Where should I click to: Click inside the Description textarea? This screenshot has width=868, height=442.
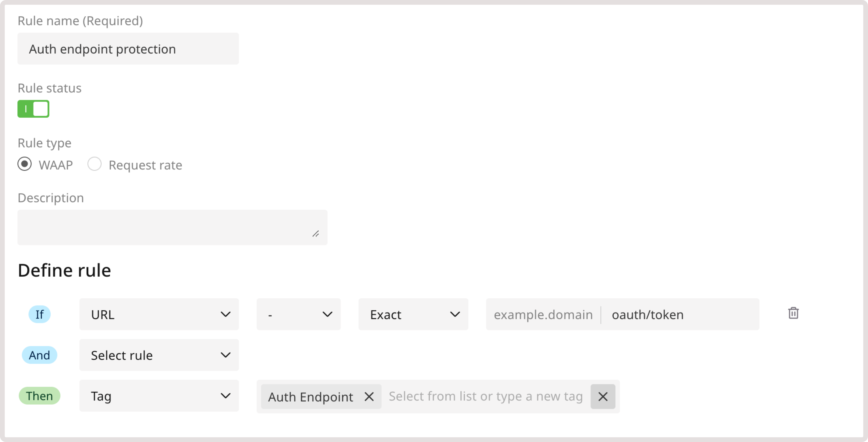point(172,227)
